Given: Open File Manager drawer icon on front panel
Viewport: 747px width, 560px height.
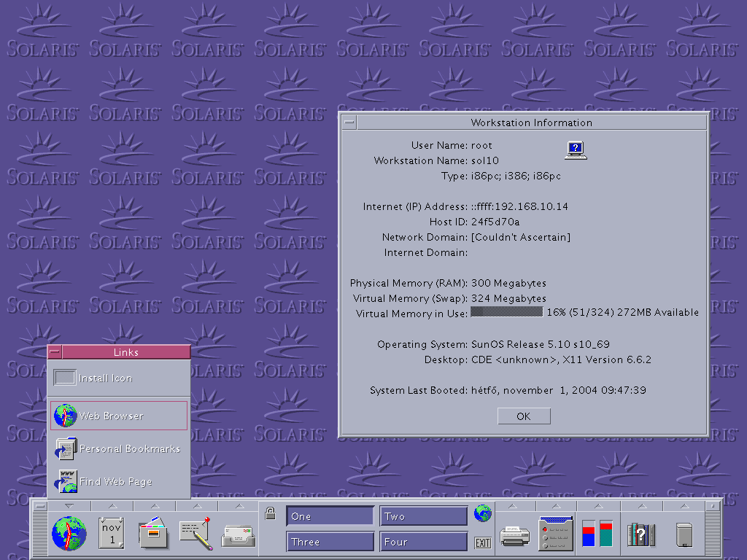Looking at the screenshot, I should pyautogui.click(x=153, y=533).
